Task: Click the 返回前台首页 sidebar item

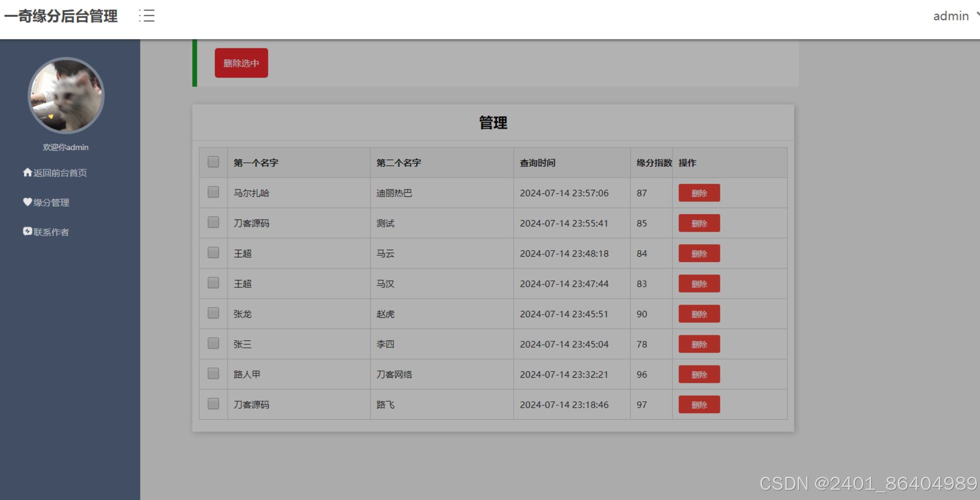Action: pyautogui.click(x=60, y=173)
